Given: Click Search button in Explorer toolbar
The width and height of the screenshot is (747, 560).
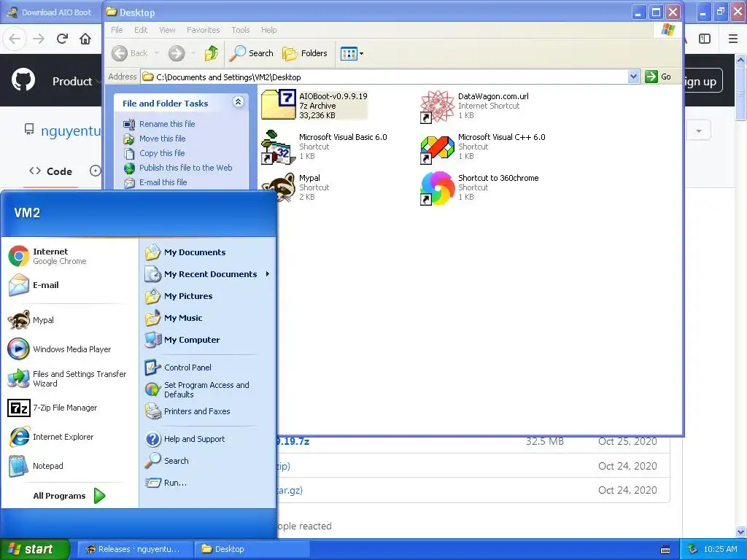Looking at the screenshot, I should tap(251, 53).
